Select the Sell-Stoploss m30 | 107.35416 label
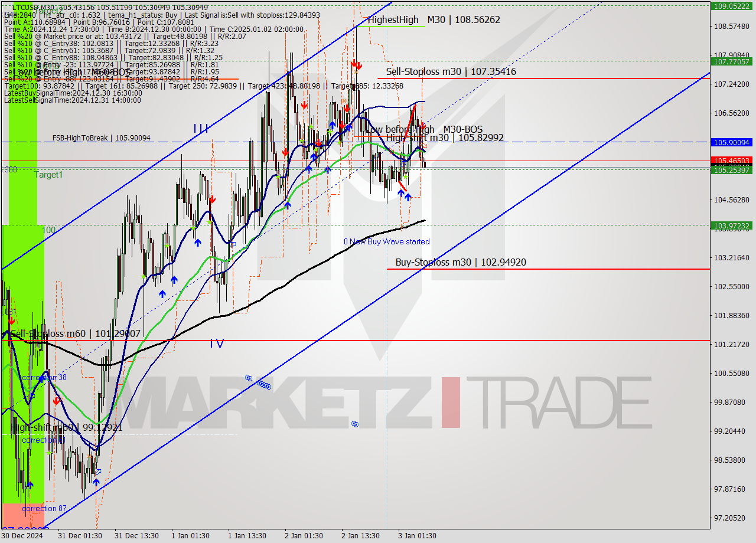 451,71
